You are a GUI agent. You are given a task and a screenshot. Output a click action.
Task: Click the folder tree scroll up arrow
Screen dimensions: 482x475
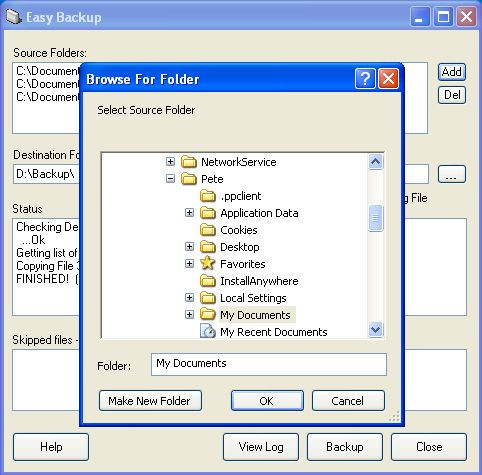(375, 162)
